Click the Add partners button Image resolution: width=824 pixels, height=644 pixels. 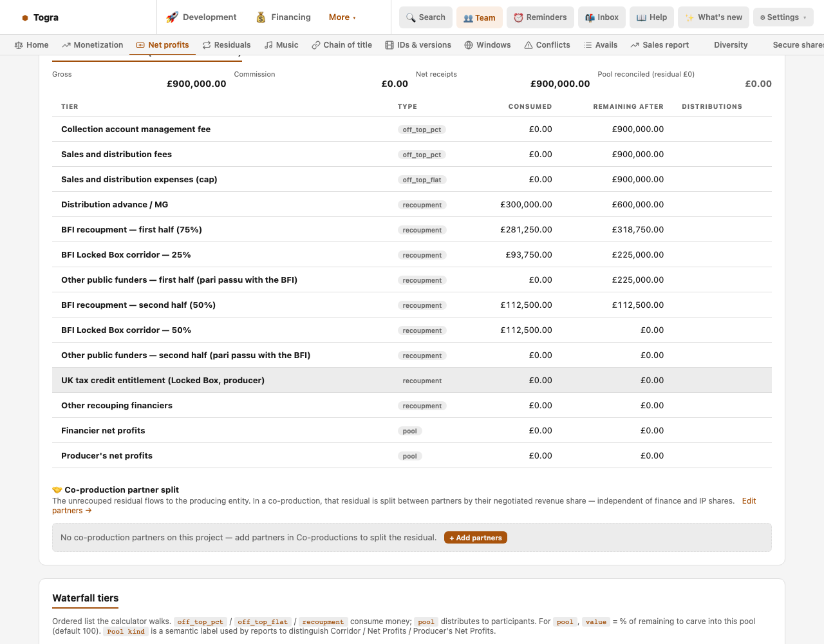476,538
